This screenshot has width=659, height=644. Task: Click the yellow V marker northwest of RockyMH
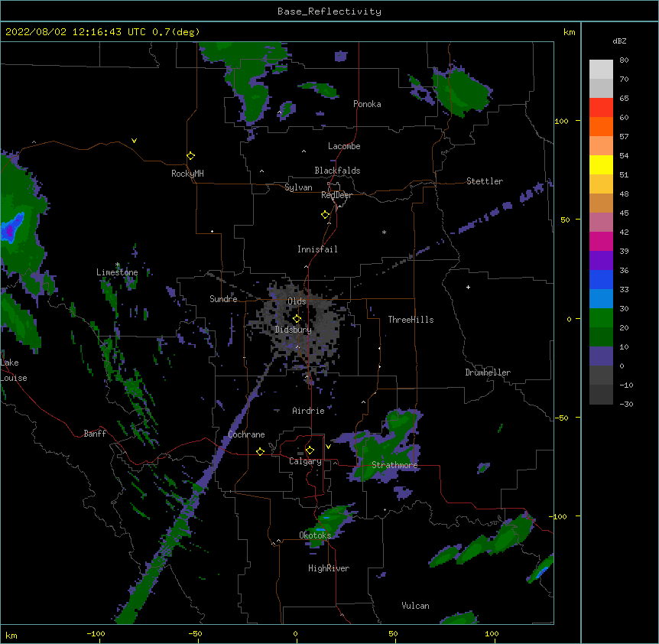click(x=134, y=141)
